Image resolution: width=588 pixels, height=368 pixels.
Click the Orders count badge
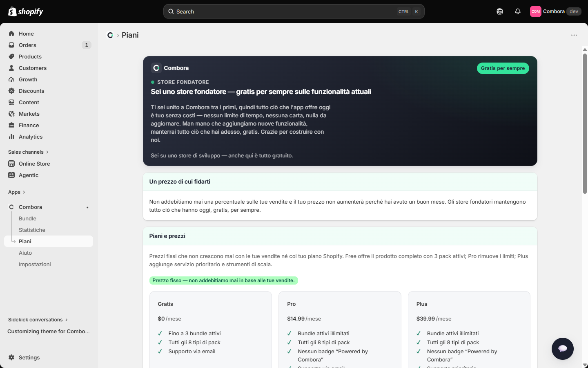pyautogui.click(x=87, y=45)
